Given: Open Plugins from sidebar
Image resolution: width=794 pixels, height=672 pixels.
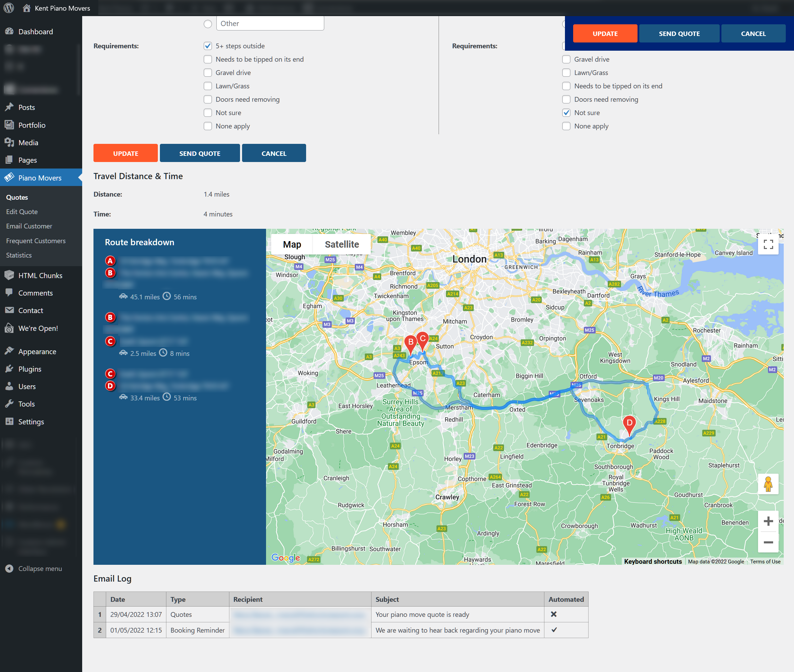Looking at the screenshot, I should pos(30,369).
